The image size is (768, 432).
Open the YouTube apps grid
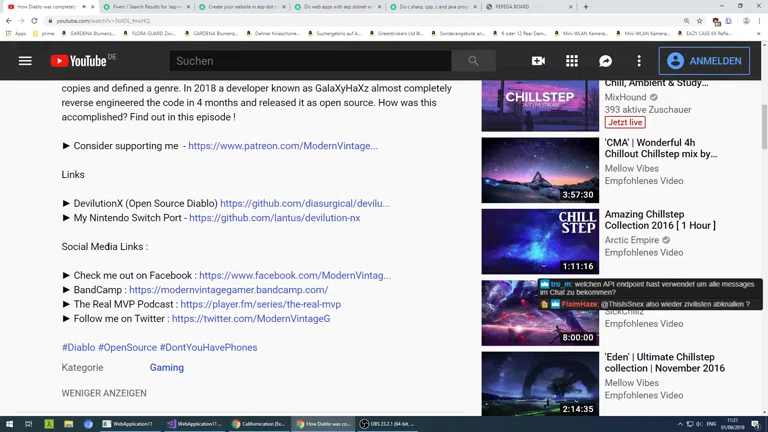click(572, 61)
